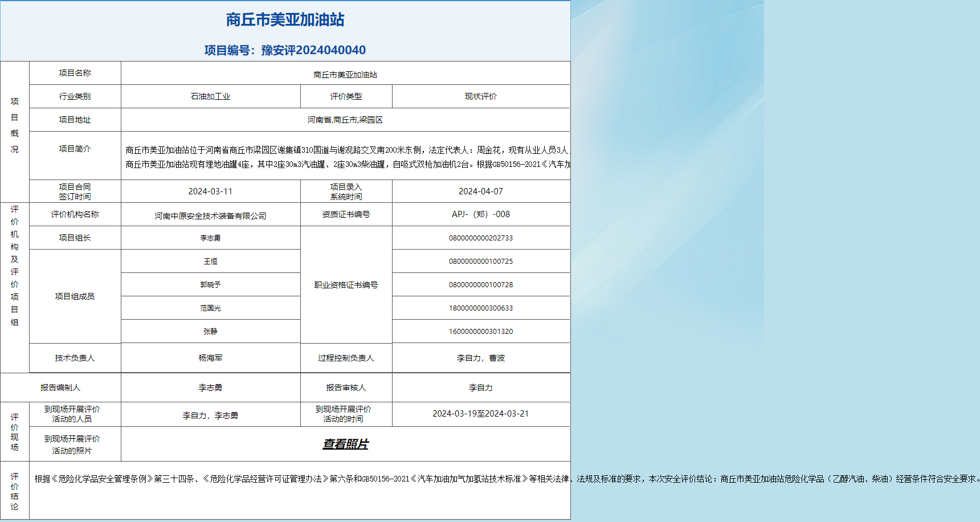980x522 pixels.
Task: Open the 查看照片 photo link
Action: [345, 444]
